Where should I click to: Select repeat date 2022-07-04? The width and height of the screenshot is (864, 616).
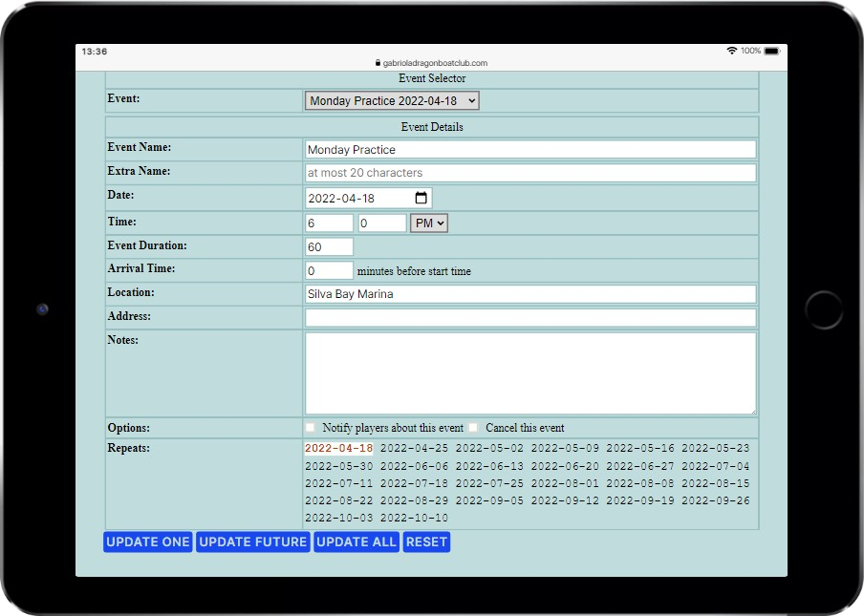pyautogui.click(x=715, y=466)
